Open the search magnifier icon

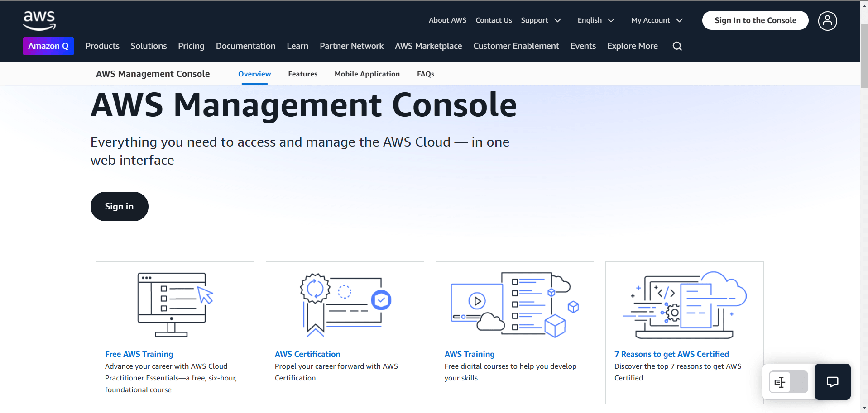point(677,46)
